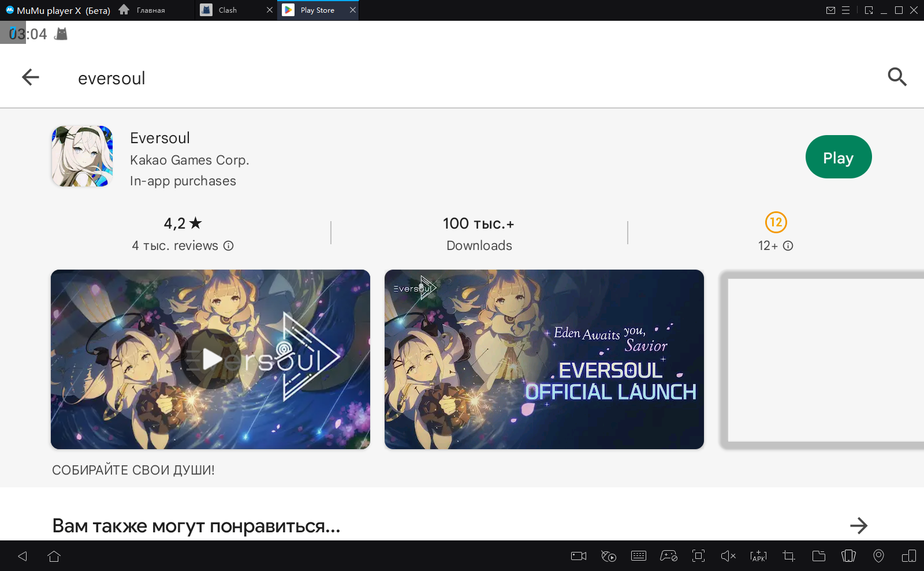Viewport: 924px width, 571px height.
Task: Click the gamepad settings icon
Action: [669, 556]
